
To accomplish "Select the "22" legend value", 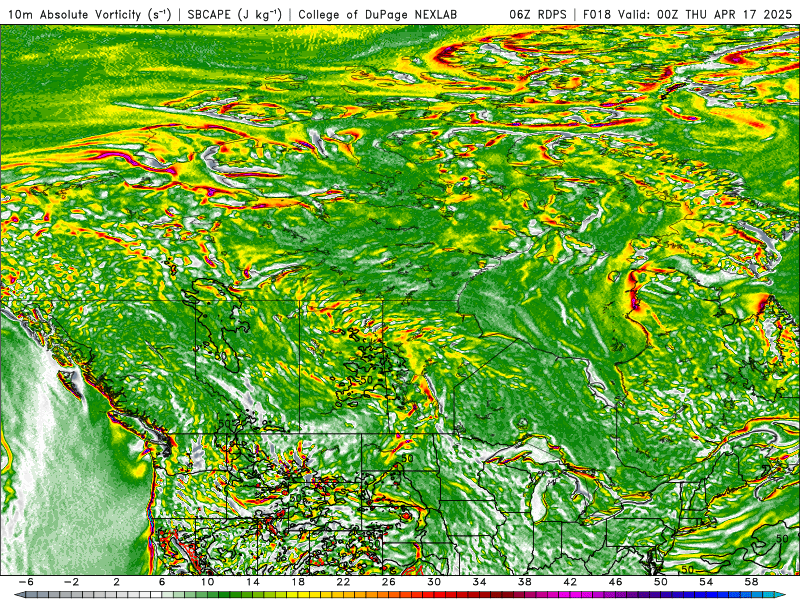I will [343, 582].
